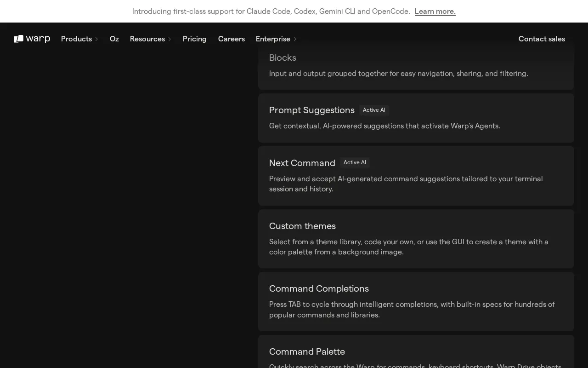The height and width of the screenshot is (368, 588).
Task: Click the Contact sales button
Action: pyautogui.click(x=542, y=39)
